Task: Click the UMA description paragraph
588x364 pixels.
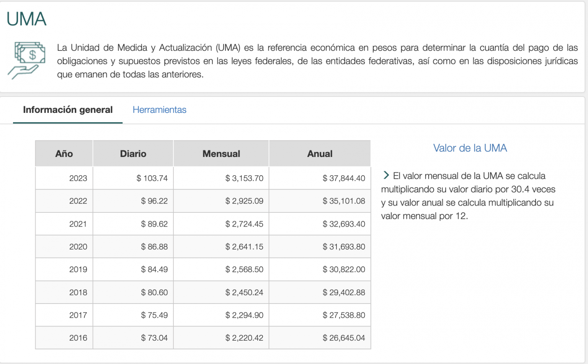Action: (317, 60)
